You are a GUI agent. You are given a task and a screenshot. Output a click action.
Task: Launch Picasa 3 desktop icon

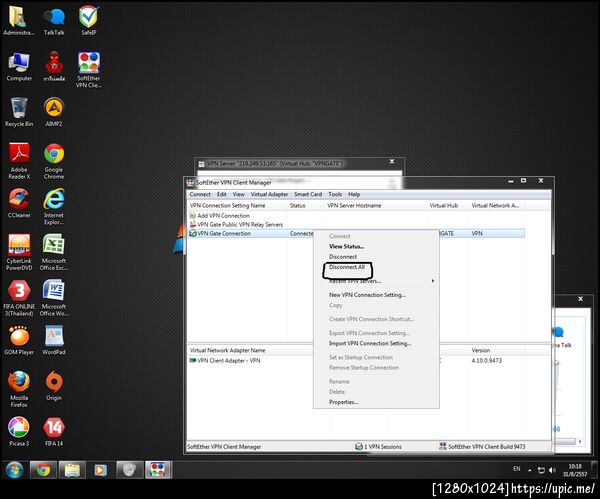(x=19, y=431)
